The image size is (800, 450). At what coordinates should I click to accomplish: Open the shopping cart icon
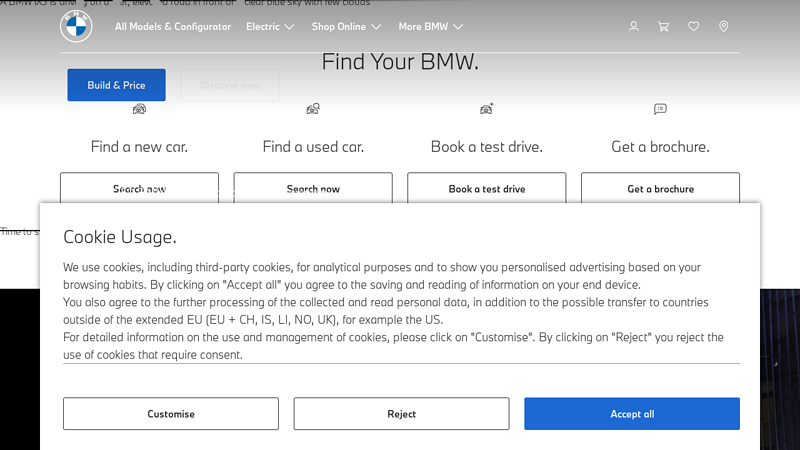(x=663, y=27)
